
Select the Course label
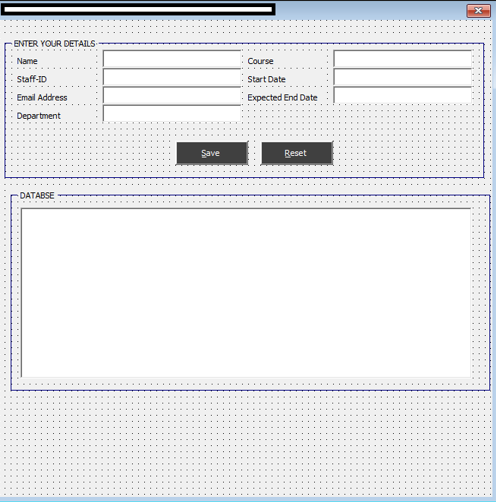pos(260,61)
